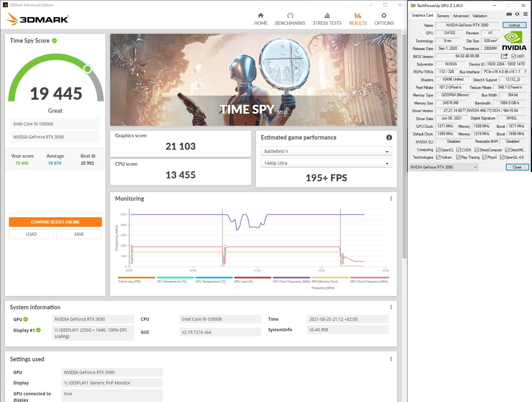Click the 3DMark logo

coord(38,19)
